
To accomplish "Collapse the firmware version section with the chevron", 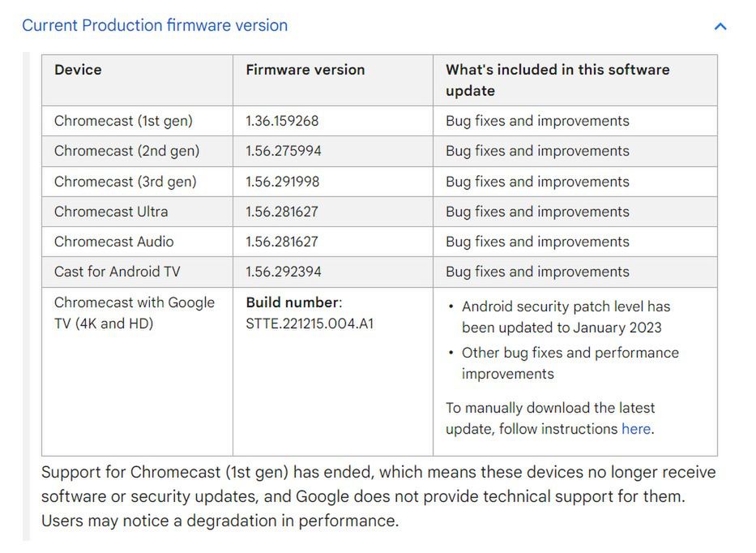I will (720, 25).
